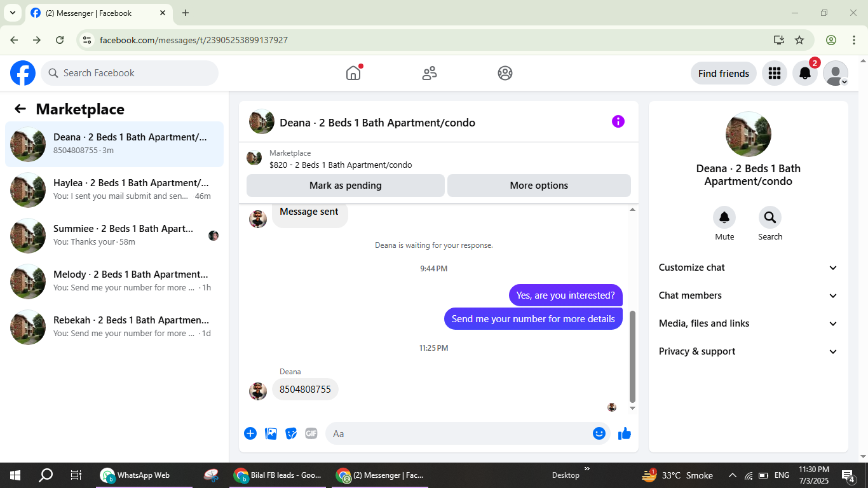Open Task View on taskbar
Viewport: 868px width, 488px height.
(76, 475)
